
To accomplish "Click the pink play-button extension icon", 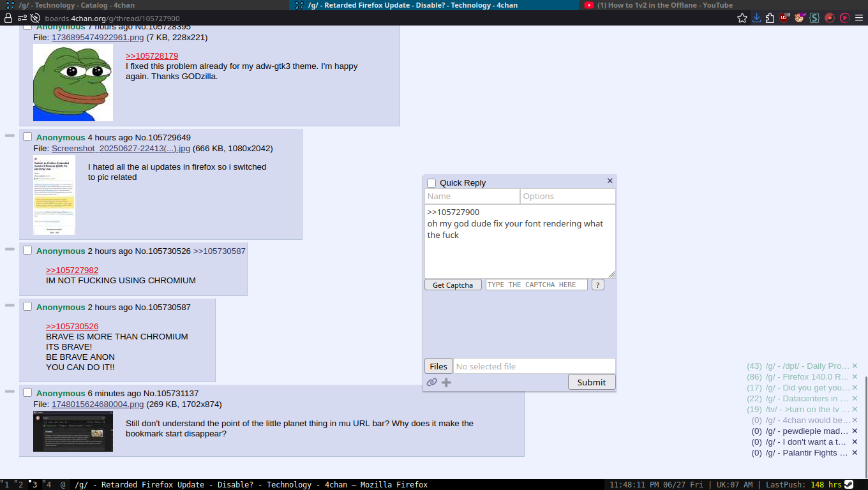I will click(x=844, y=18).
